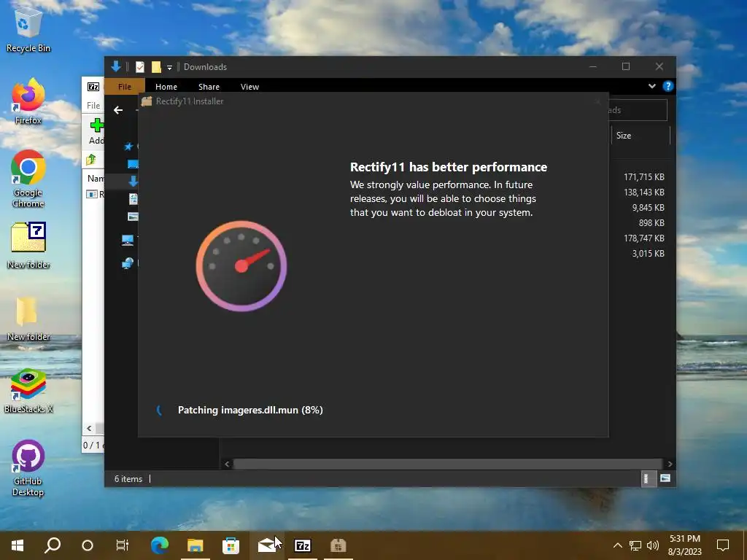Screen dimensions: 747x560
Task: Select Quick access star in navigation pane
Action: pyautogui.click(x=128, y=146)
